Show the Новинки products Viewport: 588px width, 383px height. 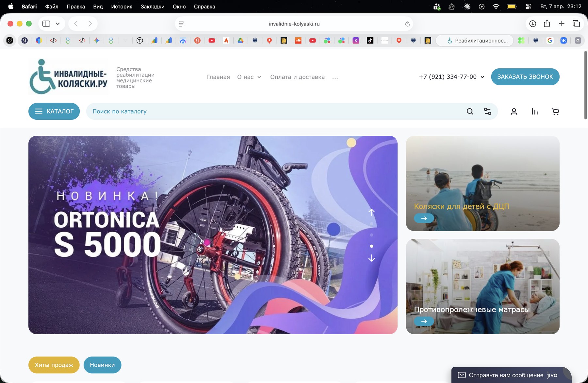point(102,365)
